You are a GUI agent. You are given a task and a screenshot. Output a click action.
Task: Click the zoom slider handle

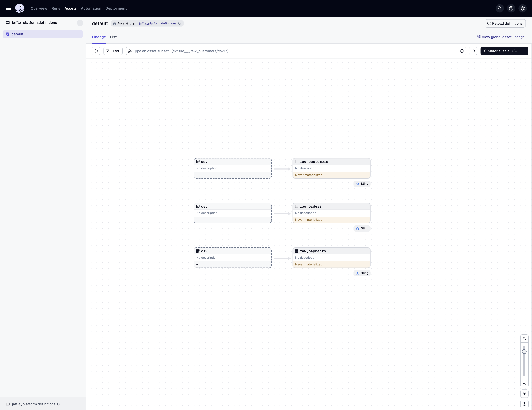524,352
